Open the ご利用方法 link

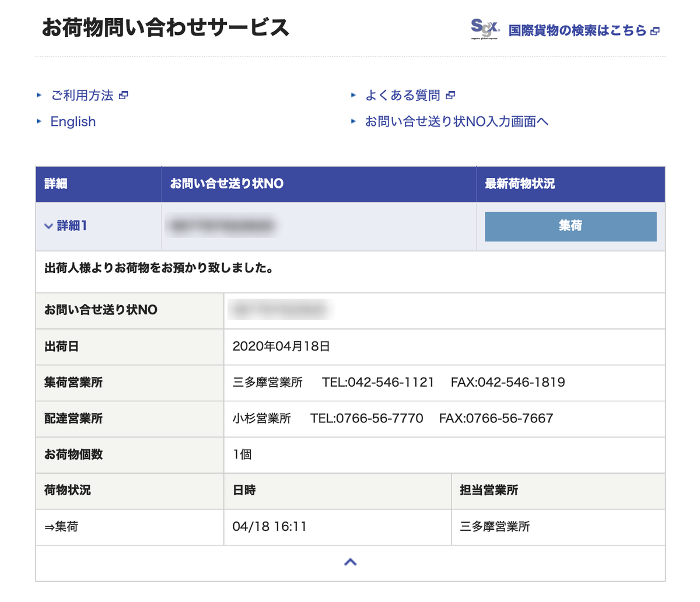[82, 95]
